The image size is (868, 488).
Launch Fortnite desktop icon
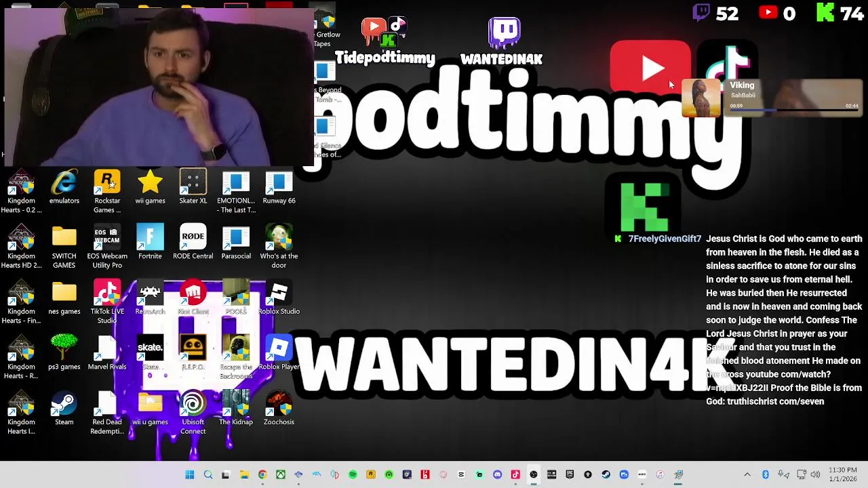click(x=150, y=243)
